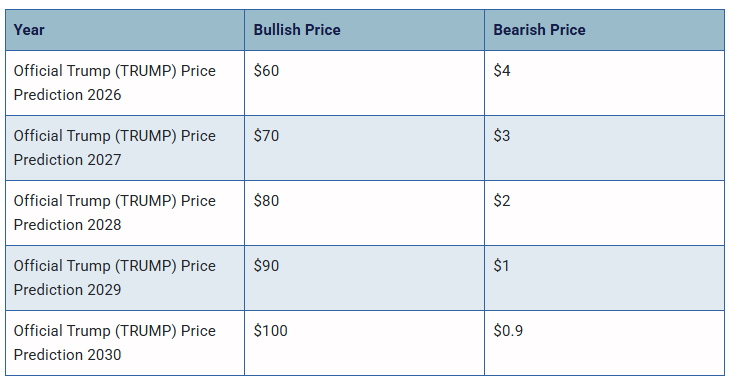Click the $100 bullish price cell
This screenshot has height=384, width=739.
pos(364,343)
